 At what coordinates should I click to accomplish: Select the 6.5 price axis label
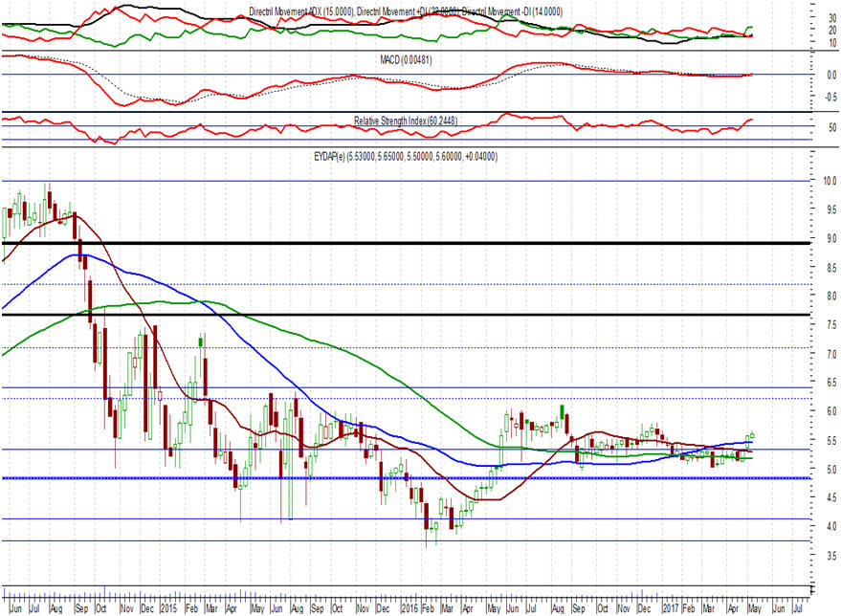click(x=831, y=383)
